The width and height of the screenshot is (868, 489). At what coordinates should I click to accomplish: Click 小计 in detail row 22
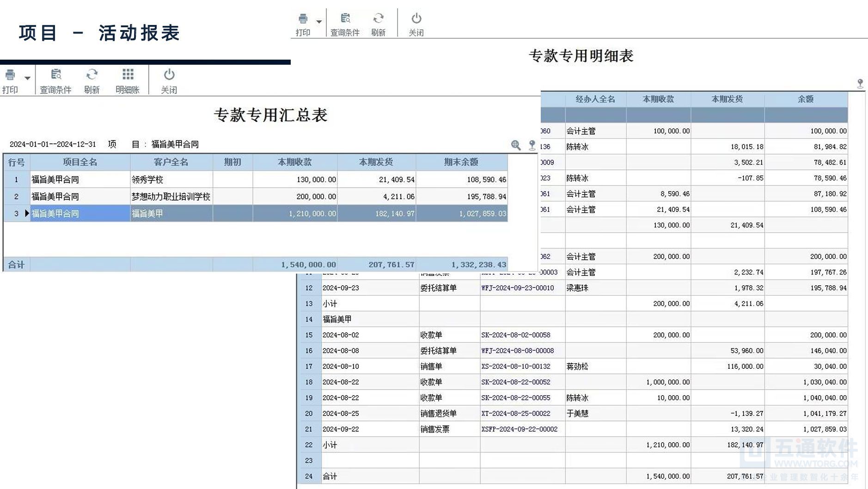(330, 445)
